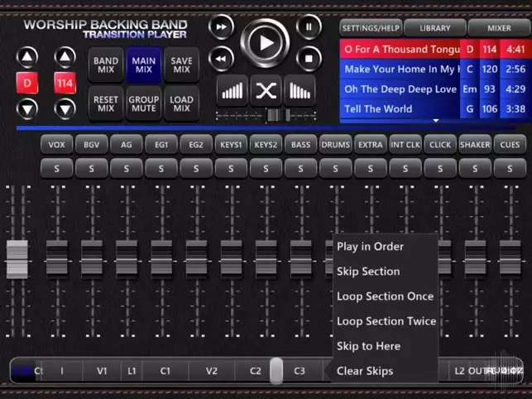Click the Load Mix button

181,103
